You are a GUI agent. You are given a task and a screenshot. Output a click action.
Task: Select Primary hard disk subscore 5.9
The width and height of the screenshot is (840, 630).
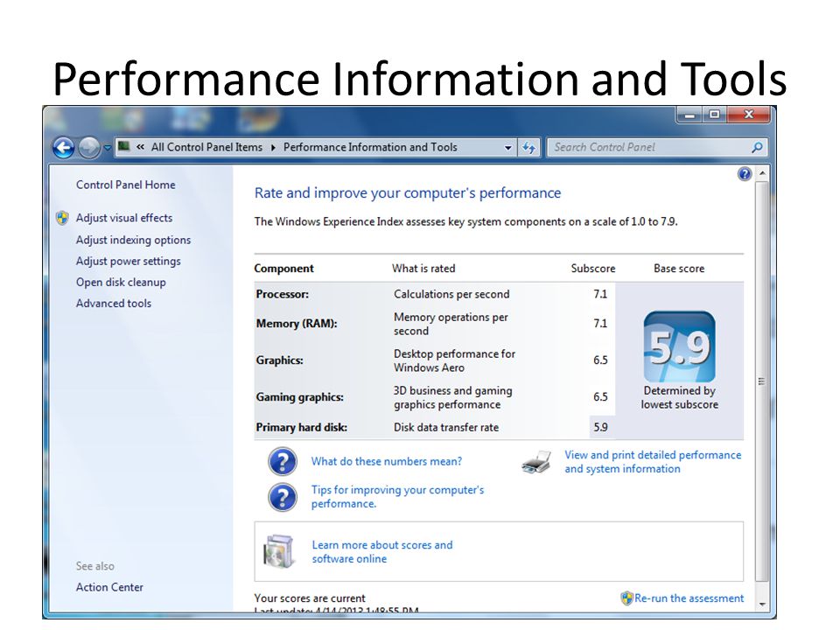(600, 428)
